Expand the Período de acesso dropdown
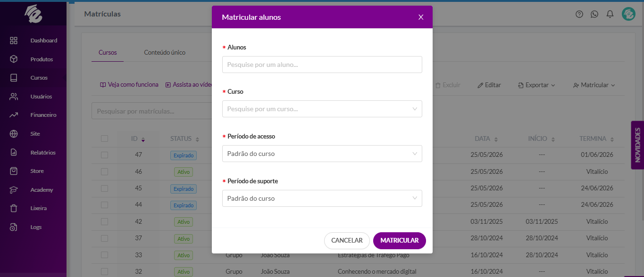 [322, 154]
